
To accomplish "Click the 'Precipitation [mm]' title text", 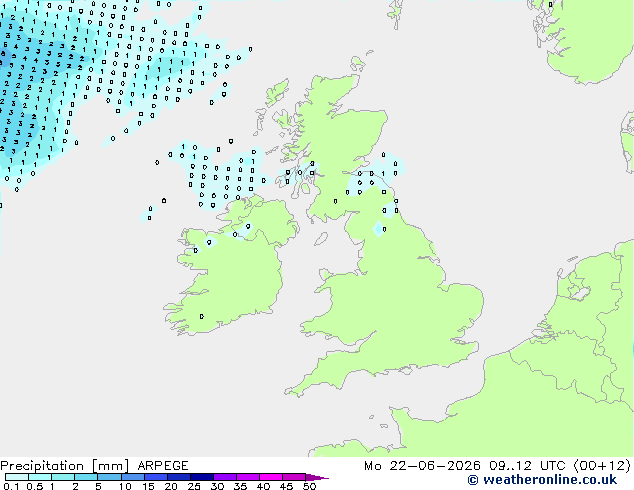I will coord(65,466).
